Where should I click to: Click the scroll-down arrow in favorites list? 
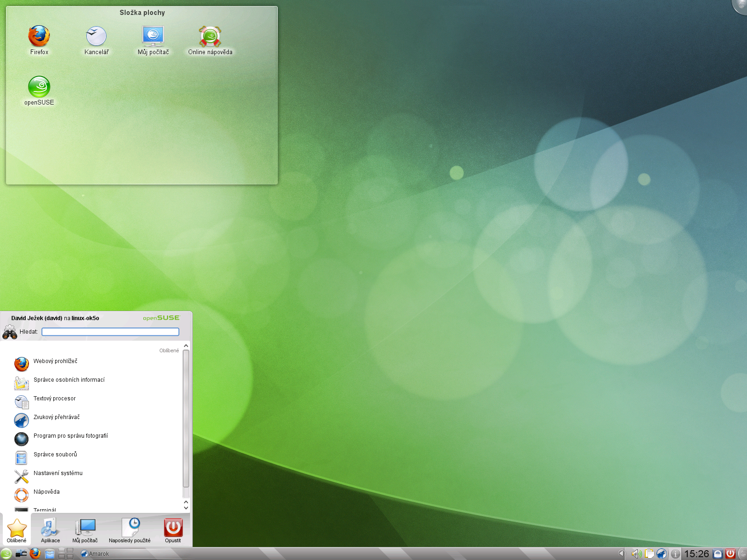186,508
